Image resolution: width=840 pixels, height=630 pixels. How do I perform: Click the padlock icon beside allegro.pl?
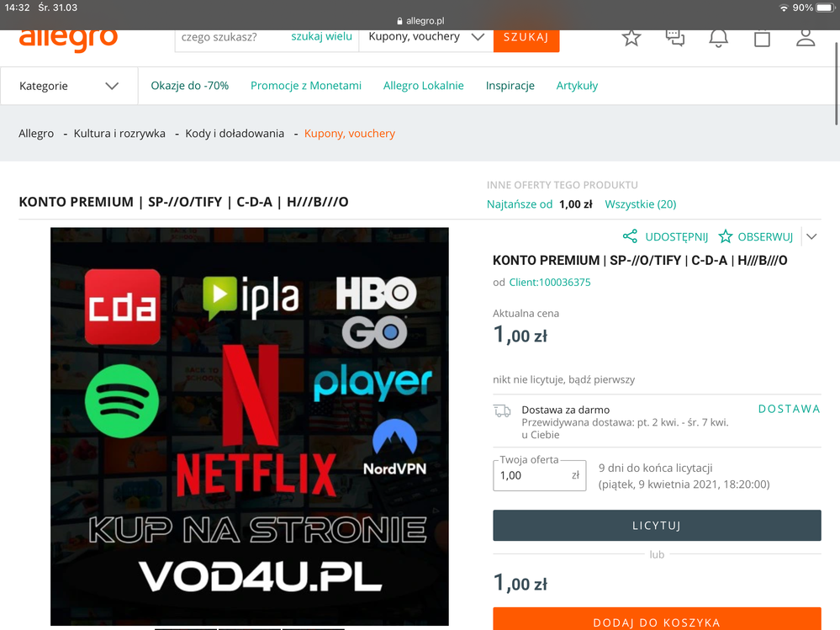(399, 21)
